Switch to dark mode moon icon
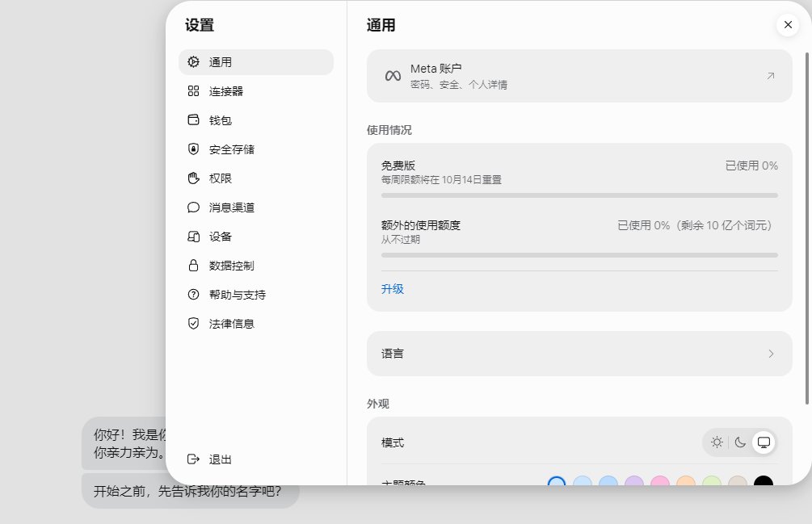This screenshot has height=524, width=812. point(740,442)
